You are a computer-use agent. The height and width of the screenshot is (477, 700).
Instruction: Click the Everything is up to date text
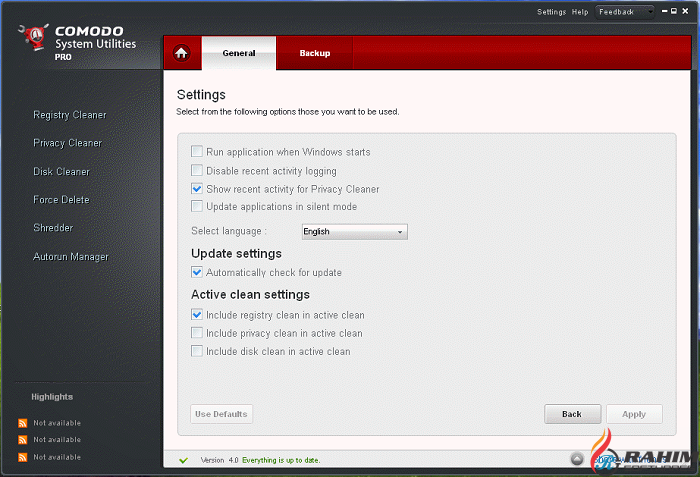[x=281, y=460]
